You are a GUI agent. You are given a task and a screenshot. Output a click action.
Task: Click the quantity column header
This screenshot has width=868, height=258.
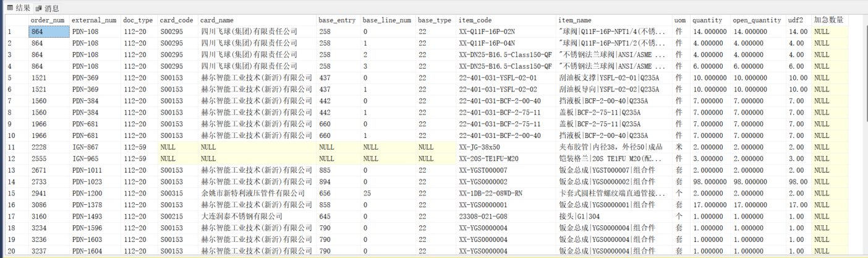710,20
